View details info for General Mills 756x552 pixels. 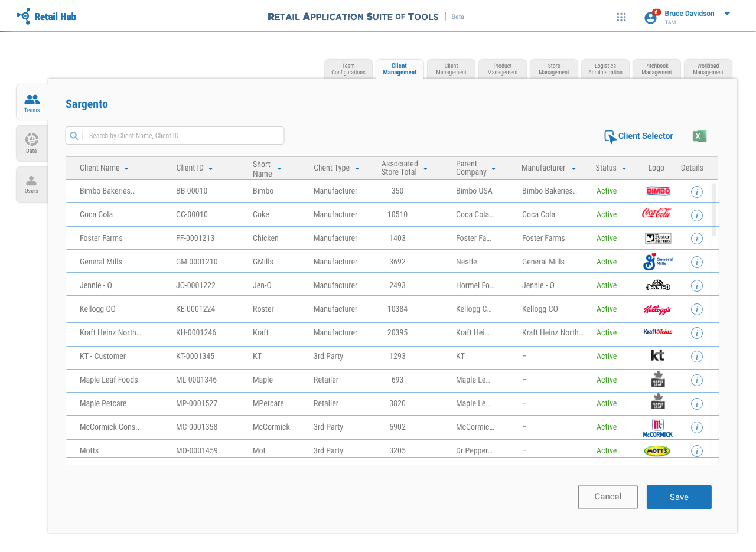click(x=697, y=262)
